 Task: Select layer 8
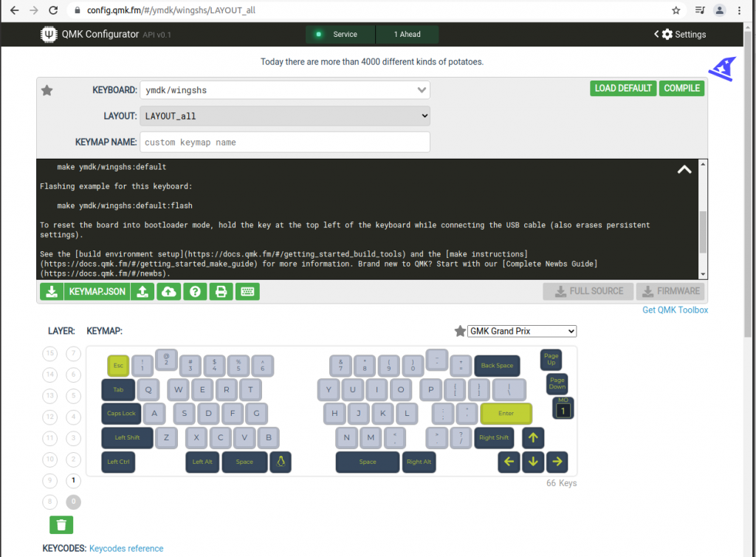[x=50, y=502]
